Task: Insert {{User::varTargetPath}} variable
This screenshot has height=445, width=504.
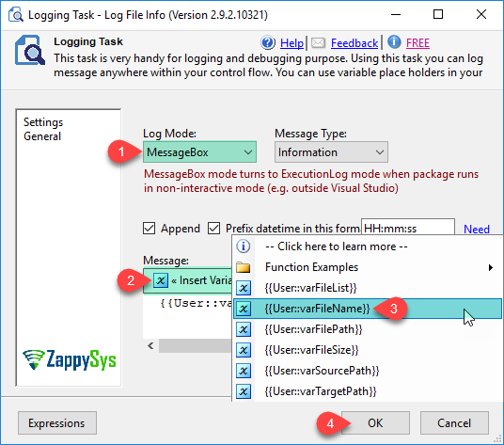Action: [367, 391]
